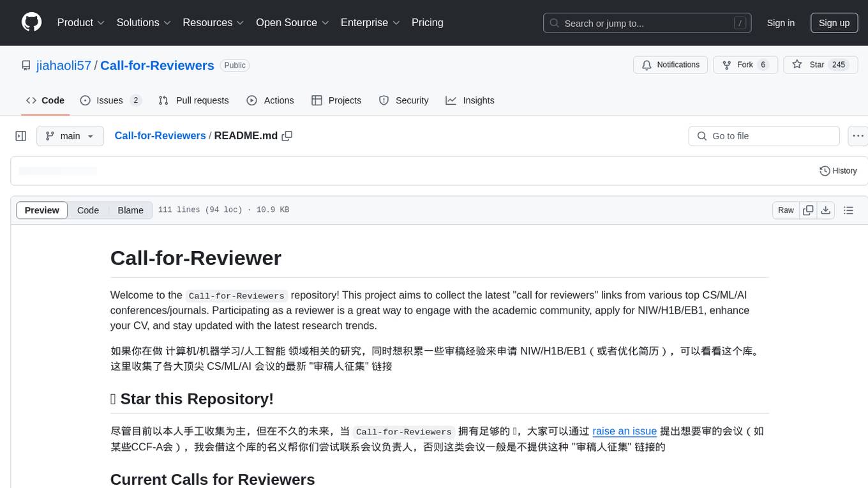Switch to Code view
This screenshot has width=868, height=488.
88,210
